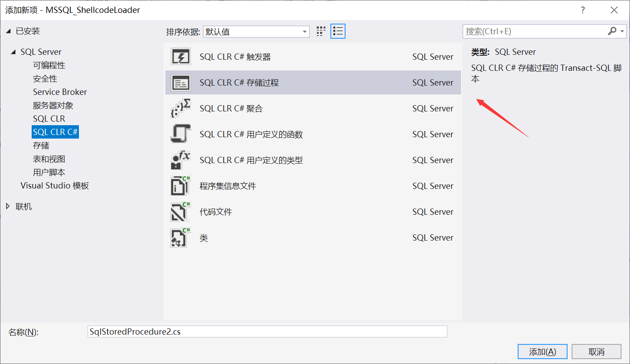Screen dimensions: 630x364
Task: Select 可编程性 in the category tree
Action: [x=49, y=65]
